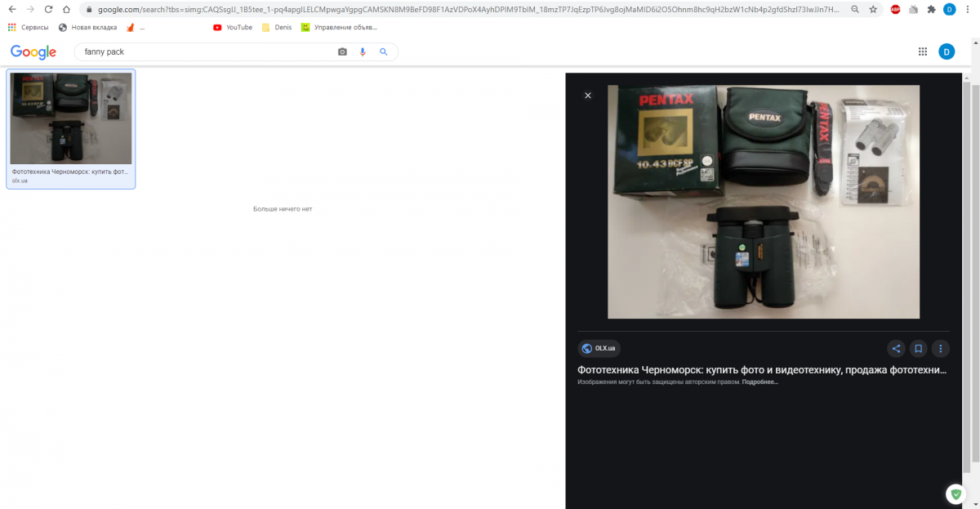Open the orange bookmark labeled with dots

point(136,27)
